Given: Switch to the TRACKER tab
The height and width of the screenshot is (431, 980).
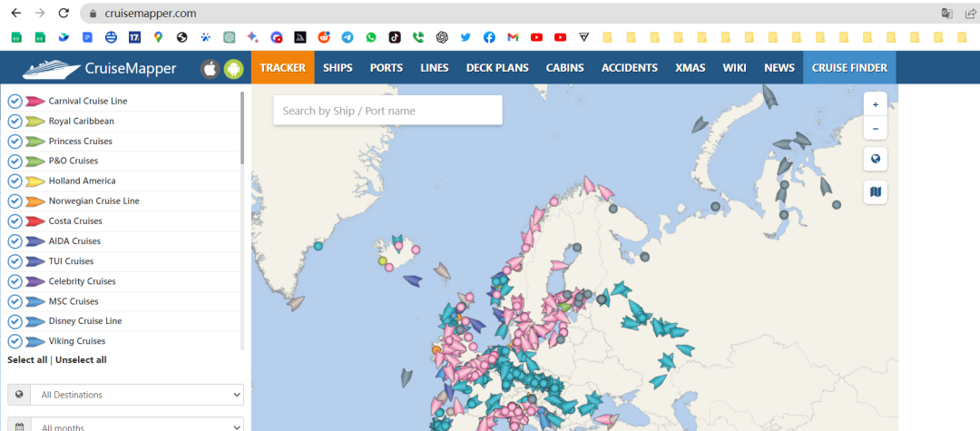Looking at the screenshot, I should (282, 68).
